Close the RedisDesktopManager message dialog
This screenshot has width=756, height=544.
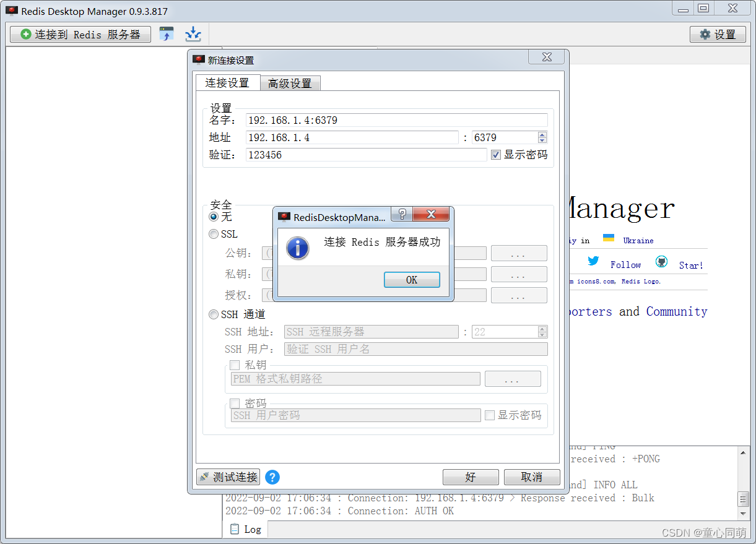pyautogui.click(x=431, y=215)
